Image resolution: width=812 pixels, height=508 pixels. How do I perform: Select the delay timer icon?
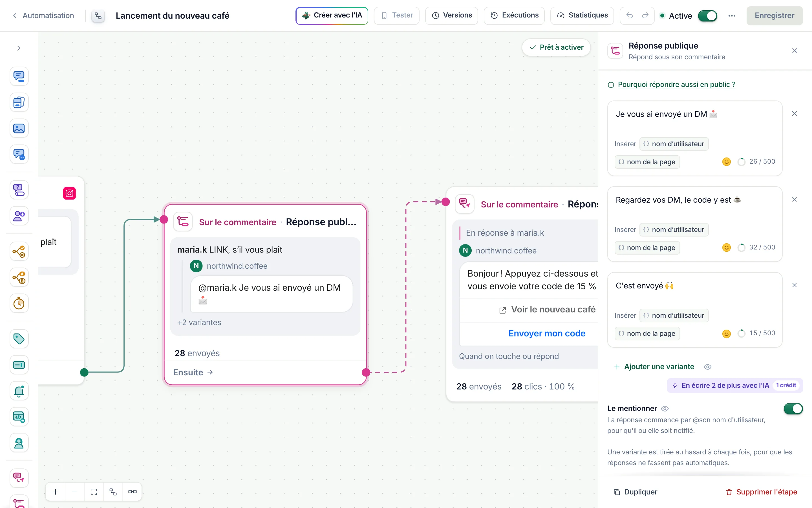pyautogui.click(x=19, y=303)
